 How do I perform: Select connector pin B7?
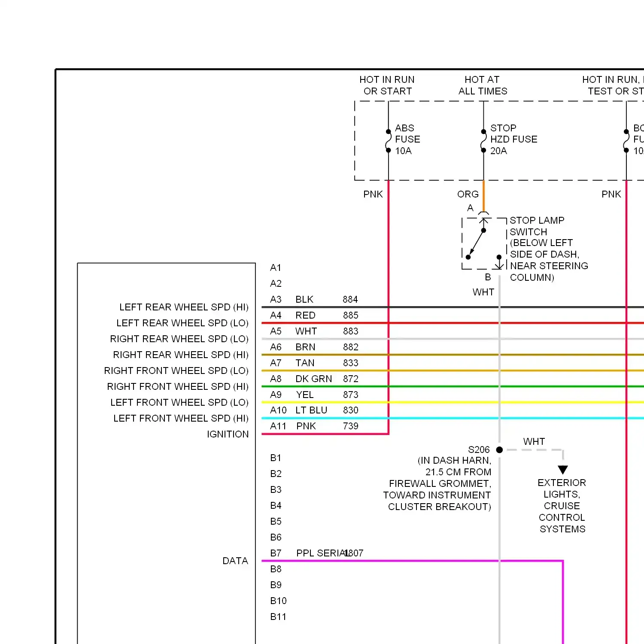tap(276, 553)
